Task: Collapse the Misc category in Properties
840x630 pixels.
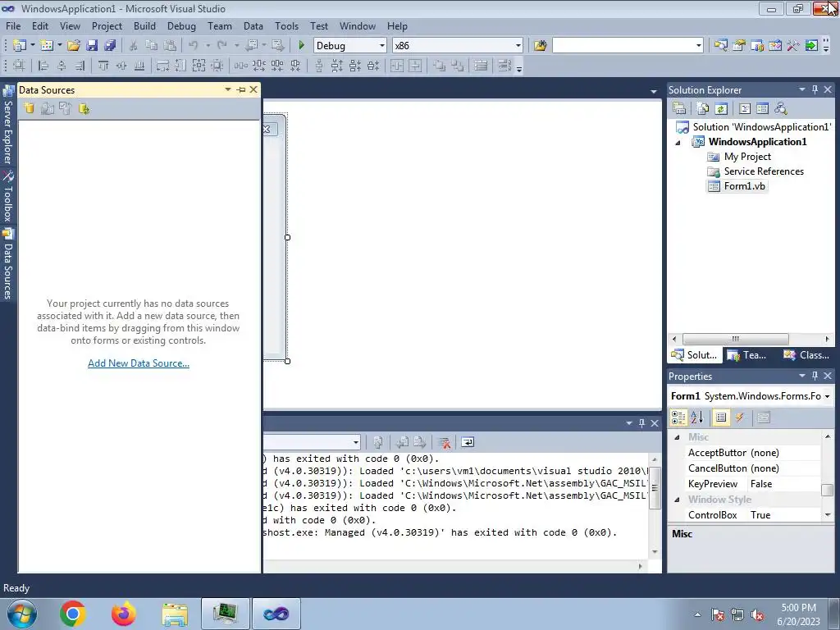Action: click(x=677, y=437)
